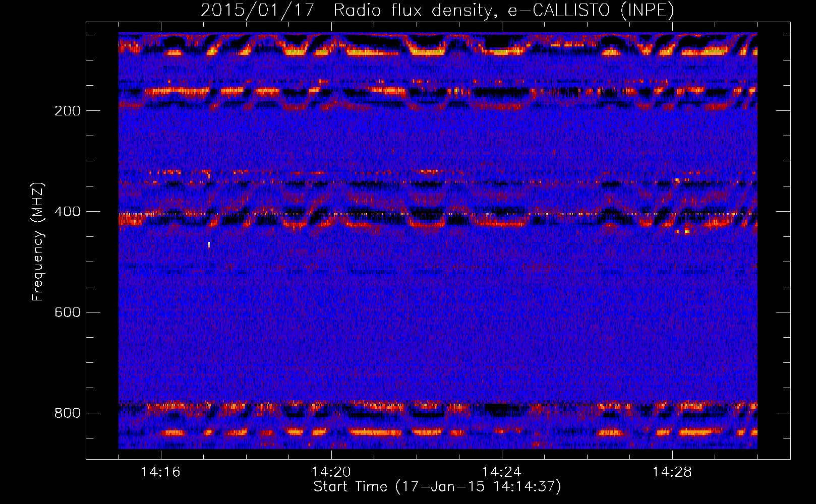Viewport: 816px width, 504px height.
Task: Select the 600 frequency tick label
Action: [x=68, y=312]
